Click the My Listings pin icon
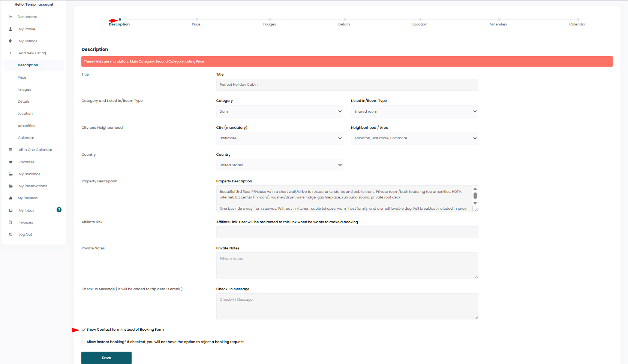 point(10,41)
